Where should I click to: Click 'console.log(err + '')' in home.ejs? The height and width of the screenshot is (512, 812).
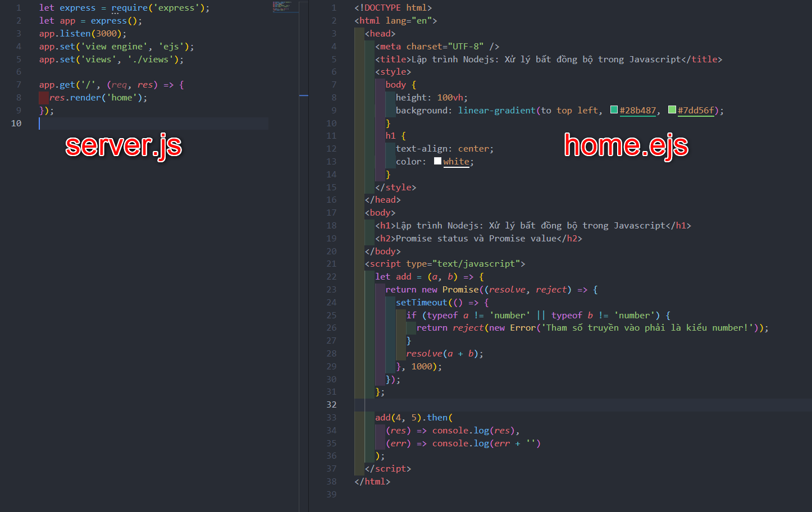point(486,444)
